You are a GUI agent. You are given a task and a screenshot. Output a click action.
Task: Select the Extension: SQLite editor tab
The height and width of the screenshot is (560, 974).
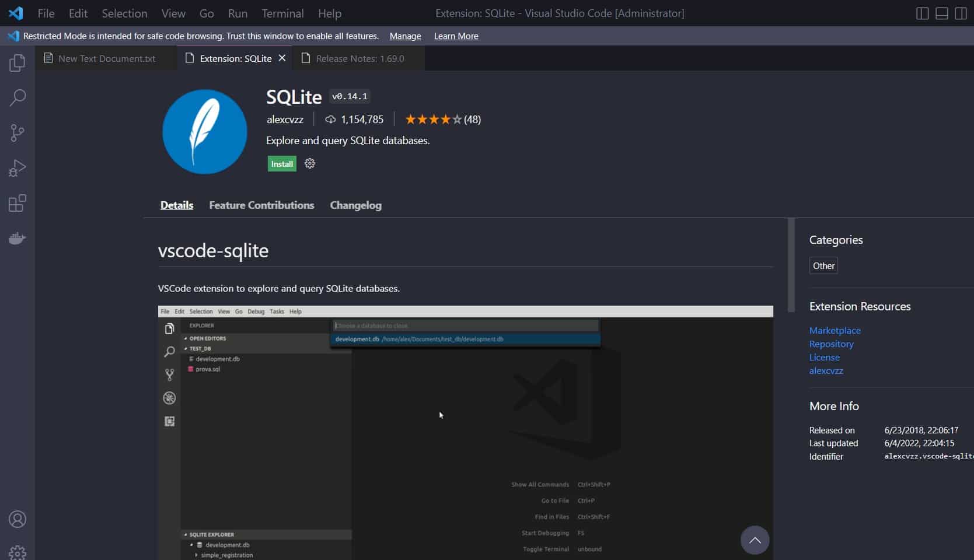235,58
